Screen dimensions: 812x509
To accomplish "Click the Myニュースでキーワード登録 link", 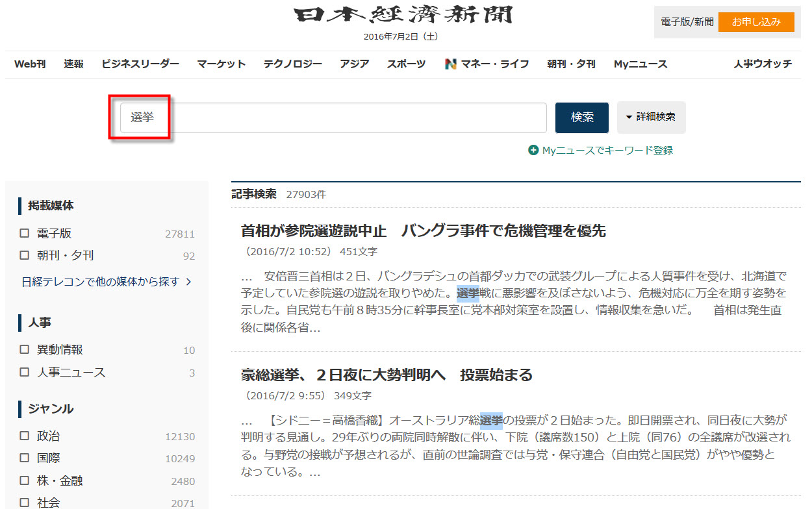I will tap(607, 151).
